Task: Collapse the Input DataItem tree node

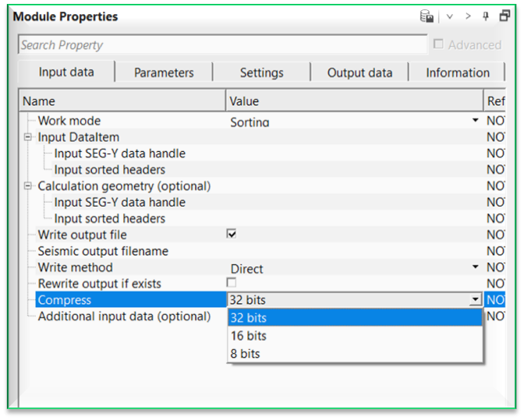Action: tap(28, 137)
